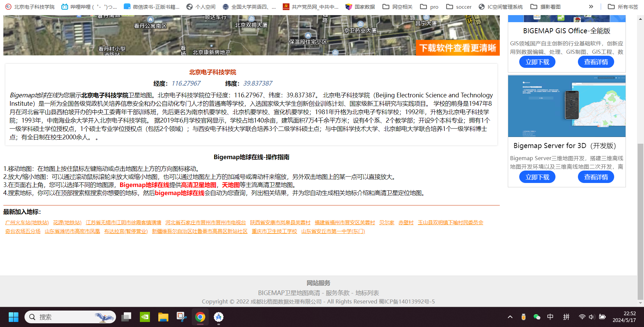Click the scrollbar down arrow
The height and width of the screenshot is (327, 644).
pos(641,303)
